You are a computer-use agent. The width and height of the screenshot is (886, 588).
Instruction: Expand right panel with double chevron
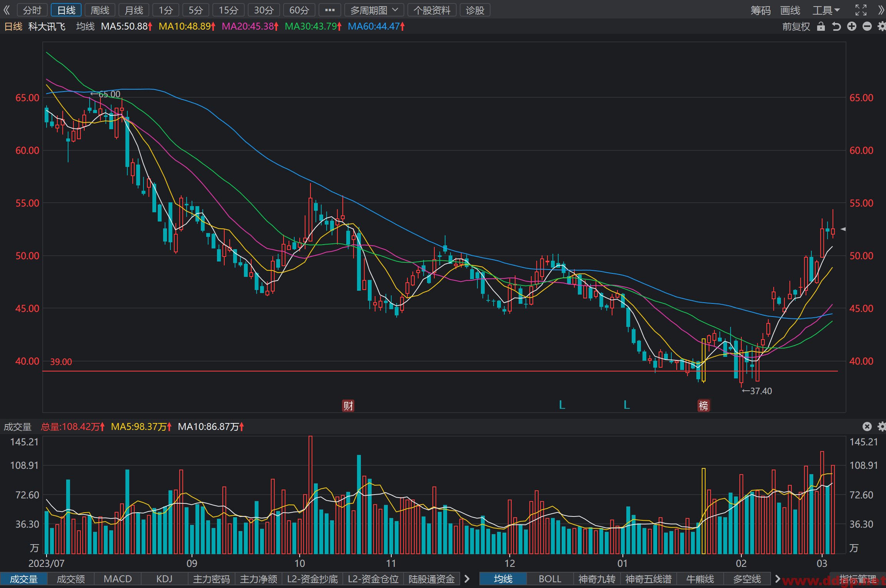(881, 10)
